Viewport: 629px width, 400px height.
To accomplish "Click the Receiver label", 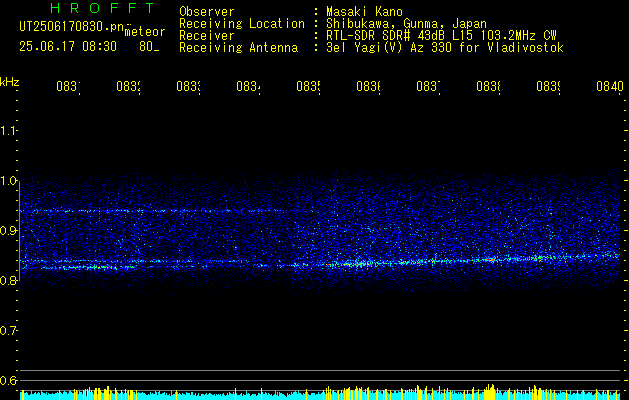I will 207,36.
